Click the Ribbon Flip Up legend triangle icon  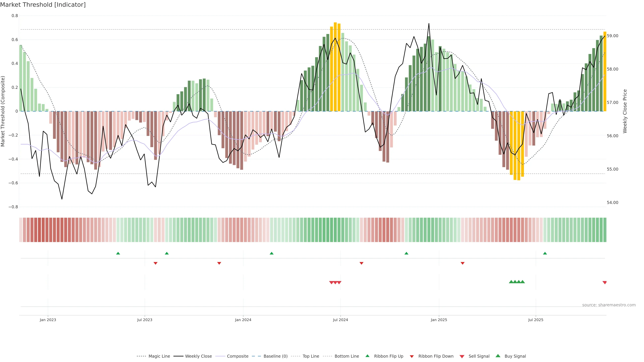click(x=367, y=356)
